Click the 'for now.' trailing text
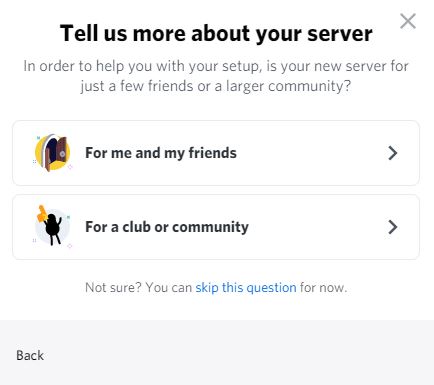This screenshot has width=434, height=385. [323, 287]
